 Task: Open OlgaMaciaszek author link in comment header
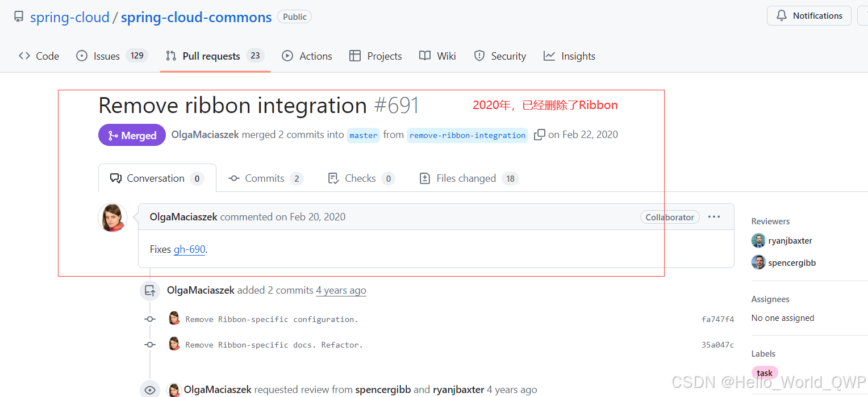tap(183, 217)
